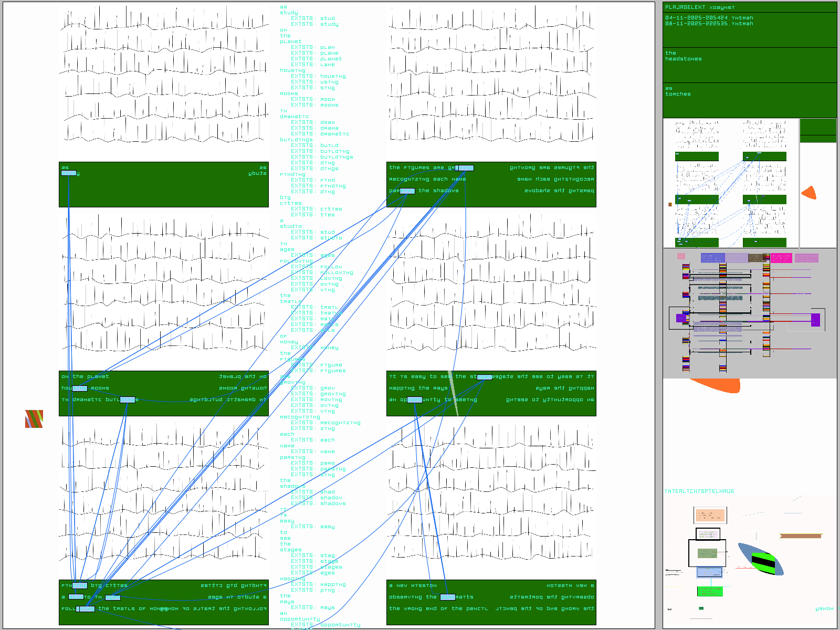Click the purple square at right of node graph
Image resolution: width=840 pixels, height=630 pixels.
tap(815, 320)
